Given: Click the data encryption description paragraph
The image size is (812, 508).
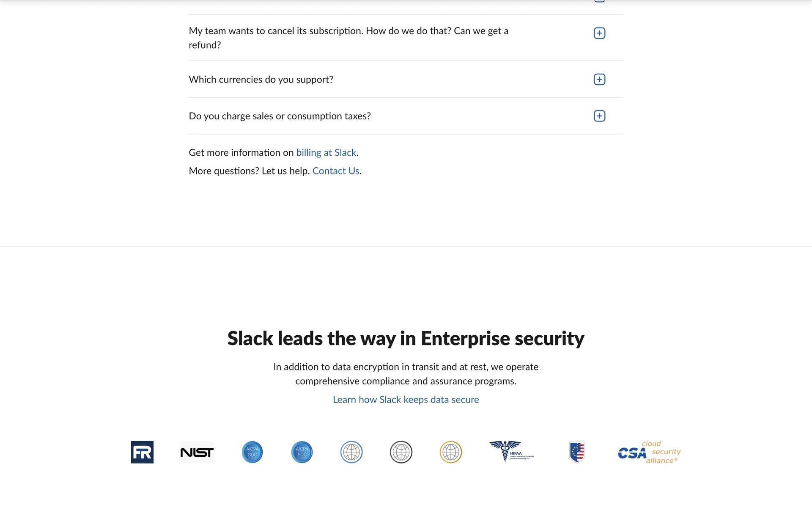Looking at the screenshot, I should tap(406, 374).
